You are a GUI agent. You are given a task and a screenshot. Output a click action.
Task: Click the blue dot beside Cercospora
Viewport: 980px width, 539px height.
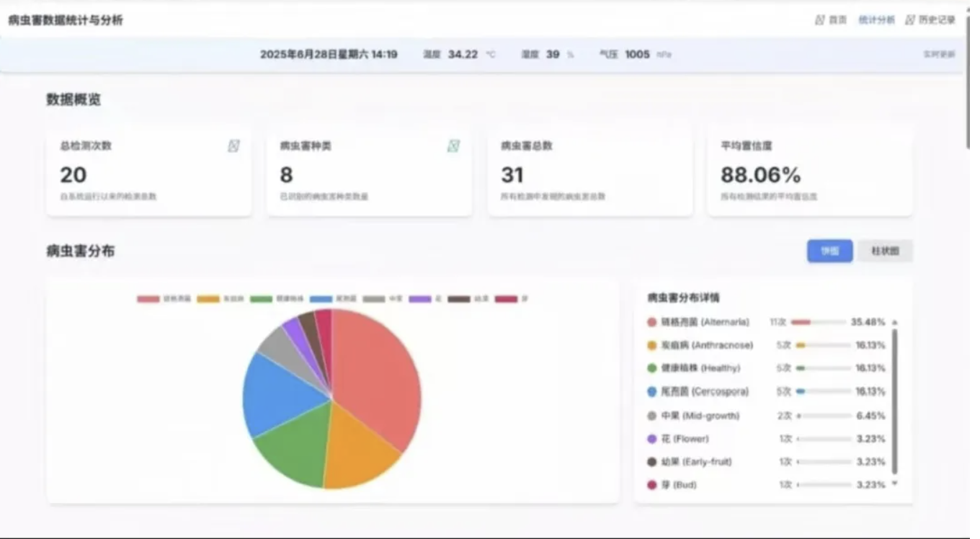coord(652,392)
